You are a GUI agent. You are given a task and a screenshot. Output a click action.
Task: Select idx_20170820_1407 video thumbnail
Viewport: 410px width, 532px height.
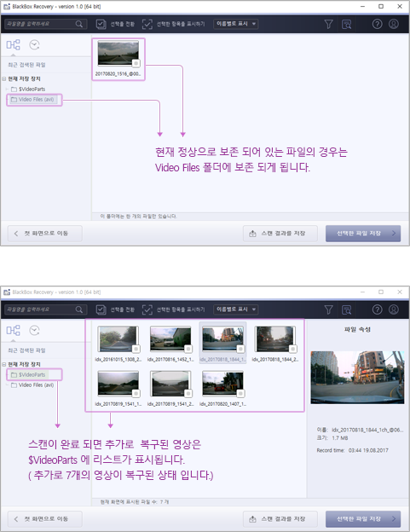point(222,384)
